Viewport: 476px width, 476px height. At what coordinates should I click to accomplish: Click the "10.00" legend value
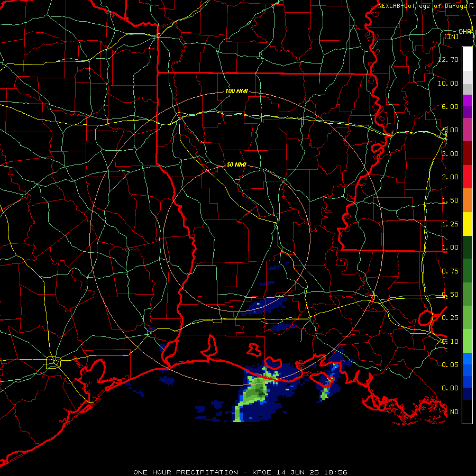pyautogui.click(x=448, y=83)
